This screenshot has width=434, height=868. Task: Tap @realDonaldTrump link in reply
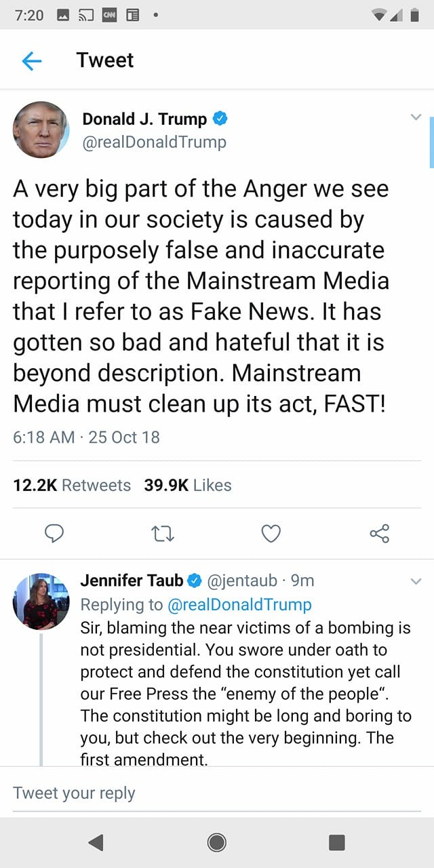click(x=239, y=604)
